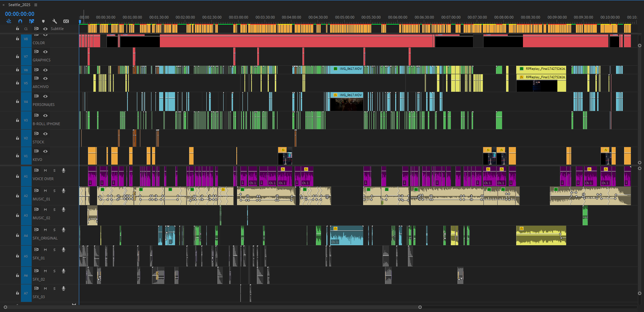This screenshot has height=312, width=644.
Task: Click the horizontal zoom scrollbar at the bottom
Action: pyautogui.click(x=212, y=307)
